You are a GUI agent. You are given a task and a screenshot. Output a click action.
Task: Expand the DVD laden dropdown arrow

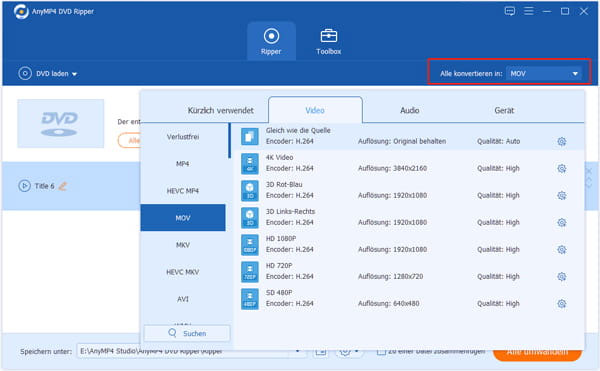click(75, 74)
